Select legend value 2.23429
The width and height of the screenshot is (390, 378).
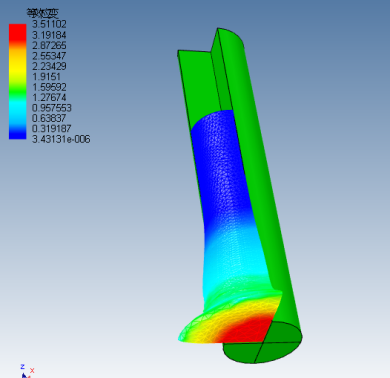[49, 66]
